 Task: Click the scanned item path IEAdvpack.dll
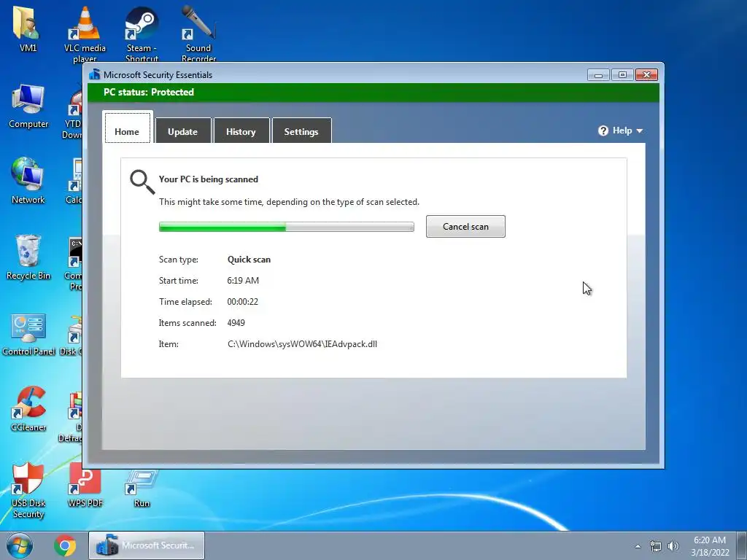tap(302, 344)
